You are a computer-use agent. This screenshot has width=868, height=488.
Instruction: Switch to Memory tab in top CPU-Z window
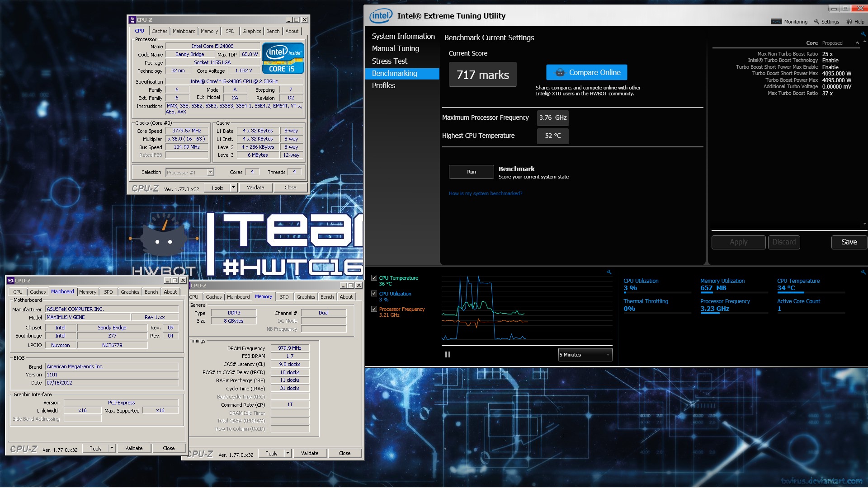209,31
